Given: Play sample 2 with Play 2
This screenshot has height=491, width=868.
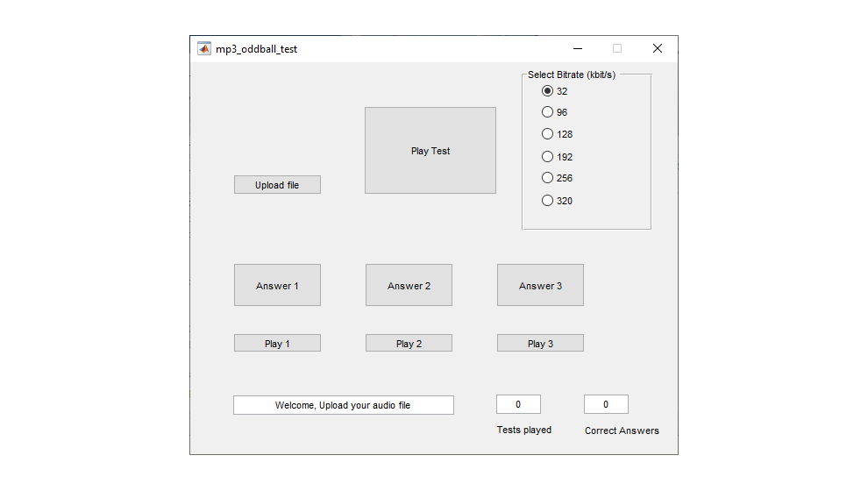Looking at the screenshot, I should coord(409,343).
